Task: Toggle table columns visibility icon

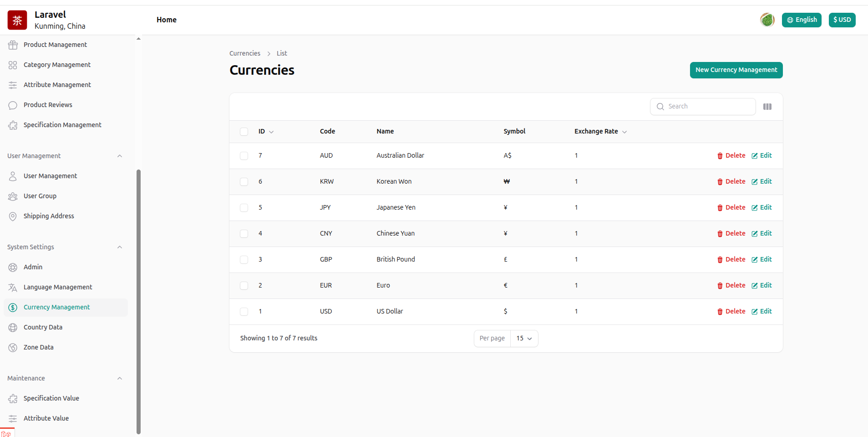Action: tap(767, 107)
